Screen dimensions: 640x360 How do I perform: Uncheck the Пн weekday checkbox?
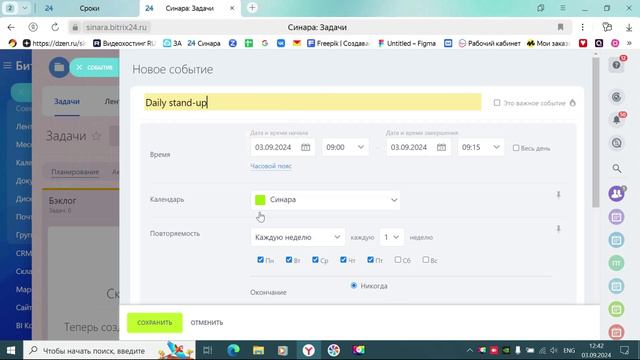[260, 260]
